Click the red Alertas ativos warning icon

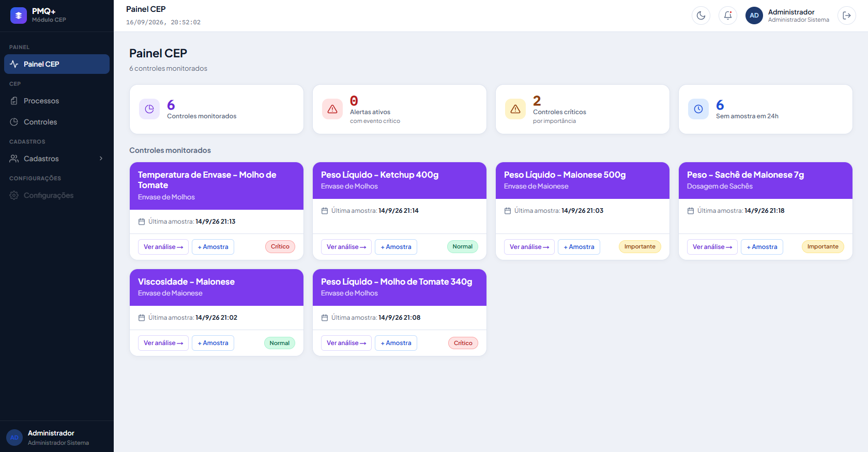(332, 109)
